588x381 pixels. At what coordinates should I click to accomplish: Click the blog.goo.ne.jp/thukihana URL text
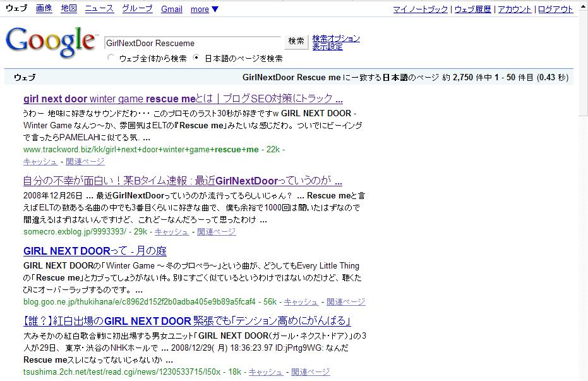click(140, 302)
